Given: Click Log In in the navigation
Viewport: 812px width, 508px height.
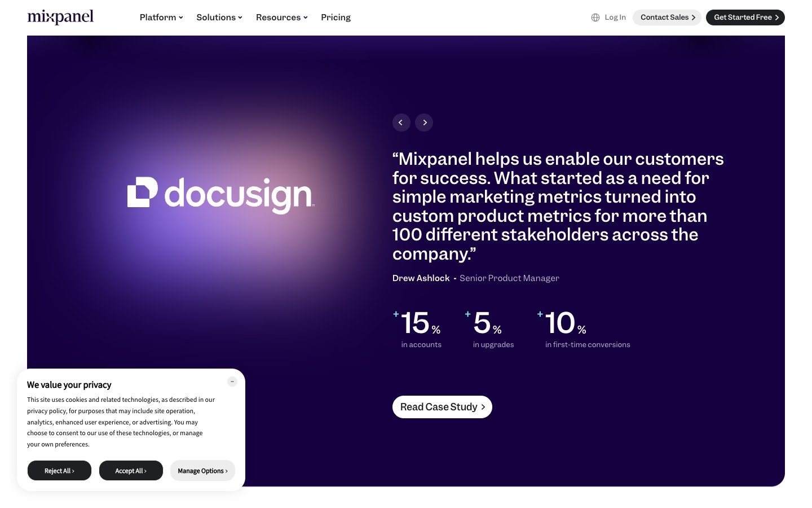Looking at the screenshot, I should [x=615, y=17].
